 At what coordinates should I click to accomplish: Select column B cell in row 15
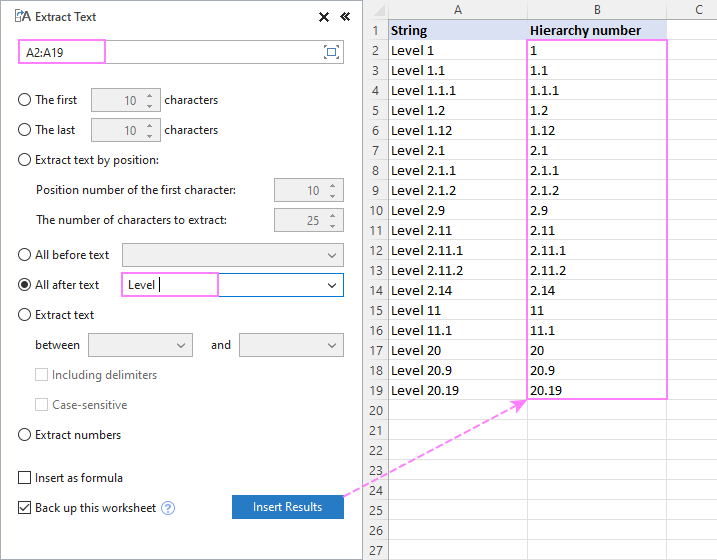(x=597, y=310)
